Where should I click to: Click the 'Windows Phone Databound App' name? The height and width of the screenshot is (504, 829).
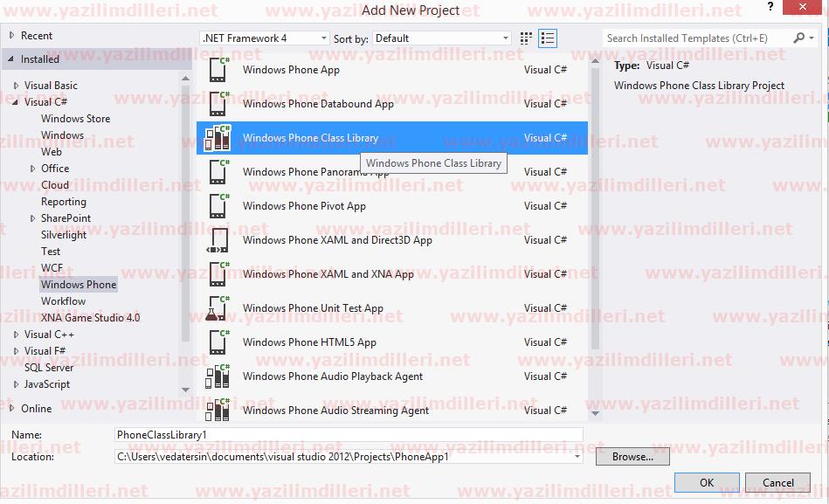[x=318, y=104]
